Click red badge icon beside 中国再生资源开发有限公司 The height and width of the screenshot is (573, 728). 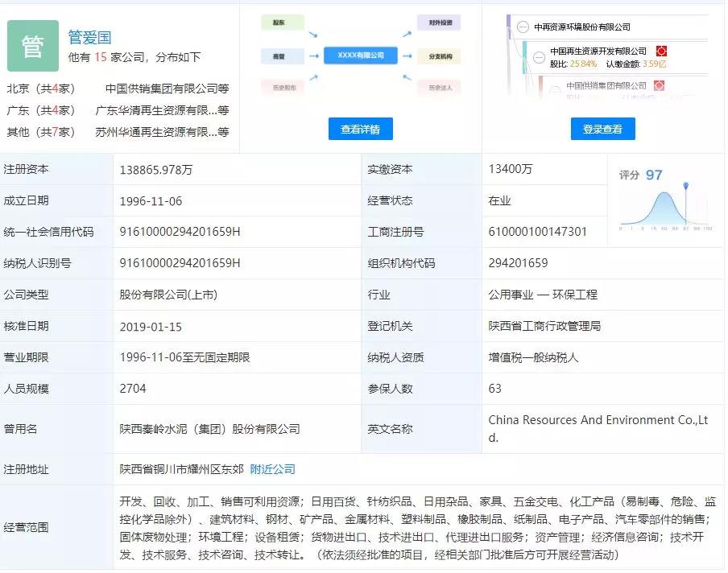pos(661,52)
